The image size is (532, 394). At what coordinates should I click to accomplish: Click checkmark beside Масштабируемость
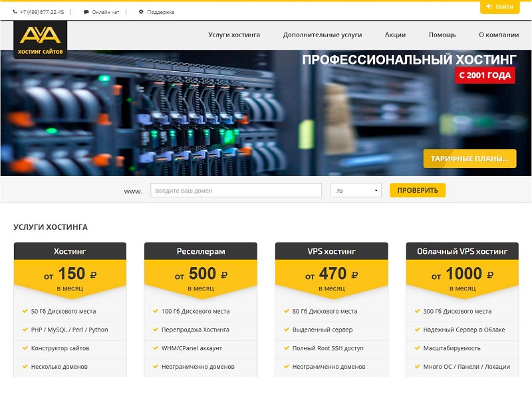click(x=418, y=348)
